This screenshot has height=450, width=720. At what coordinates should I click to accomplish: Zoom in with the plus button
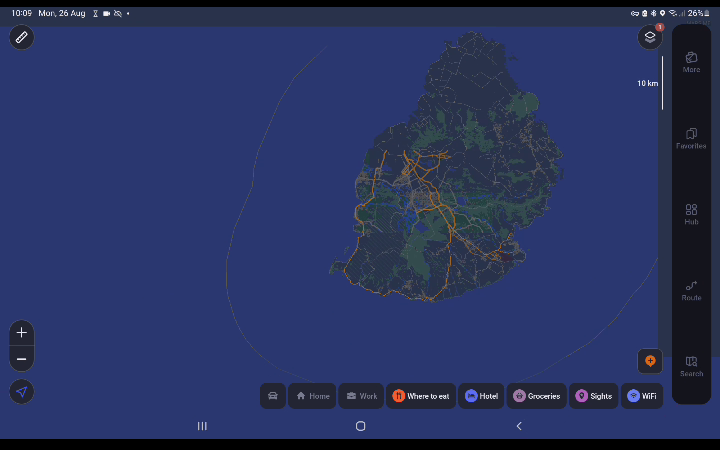pos(22,332)
